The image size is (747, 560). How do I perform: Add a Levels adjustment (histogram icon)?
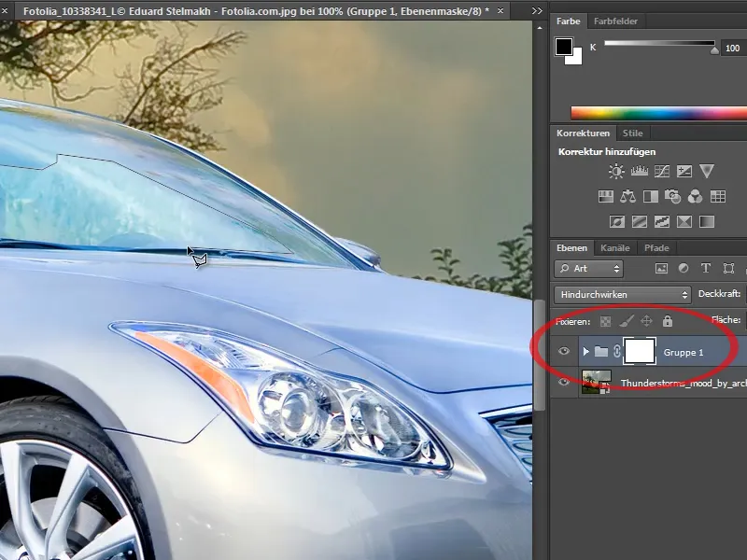click(640, 171)
